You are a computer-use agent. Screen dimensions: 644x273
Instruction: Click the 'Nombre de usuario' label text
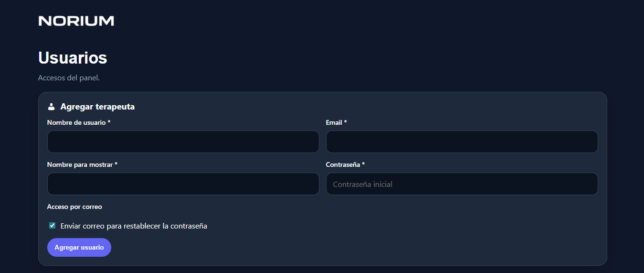pyautogui.click(x=76, y=123)
